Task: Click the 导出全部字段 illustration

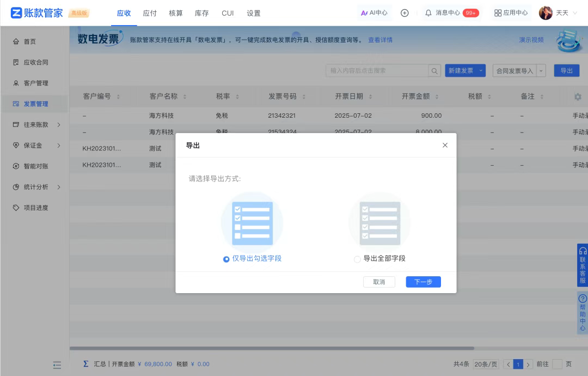Action: (x=380, y=223)
